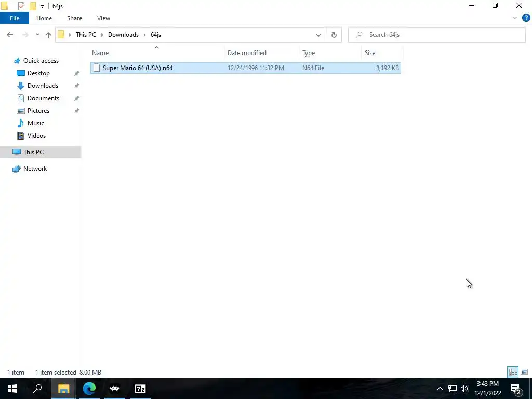Open the File ribbon tab
This screenshot has width=532, height=399.
(x=15, y=18)
